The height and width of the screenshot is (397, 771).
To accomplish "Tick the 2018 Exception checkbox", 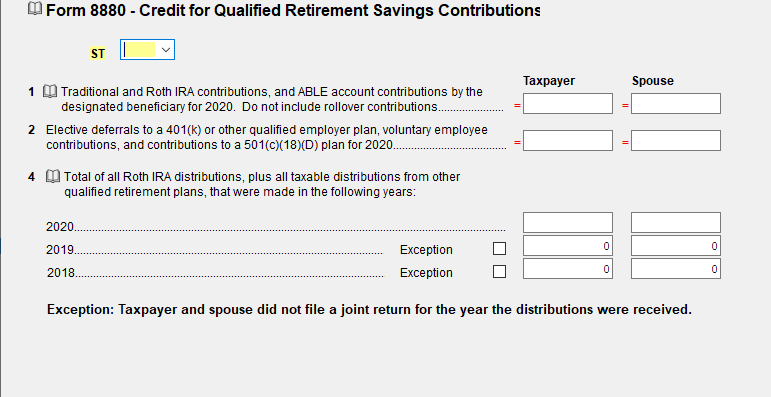I will pos(499,272).
